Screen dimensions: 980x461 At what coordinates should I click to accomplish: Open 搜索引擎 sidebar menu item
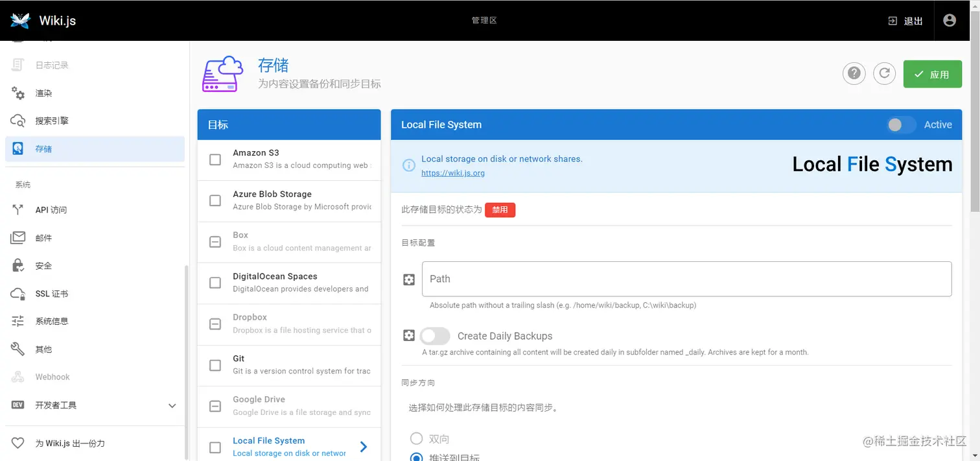coord(95,121)
